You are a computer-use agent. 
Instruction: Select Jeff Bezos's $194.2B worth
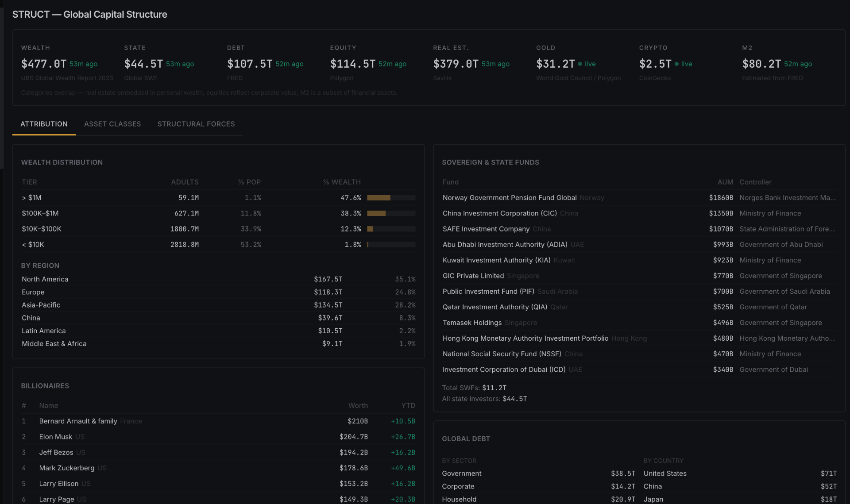[354, 452]
